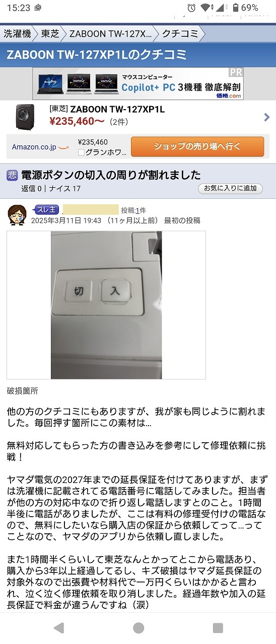Viewport: 276px width, 644px height.
Task: Tap the sad-face 悲 review mood icon
Action: (13, 175)
